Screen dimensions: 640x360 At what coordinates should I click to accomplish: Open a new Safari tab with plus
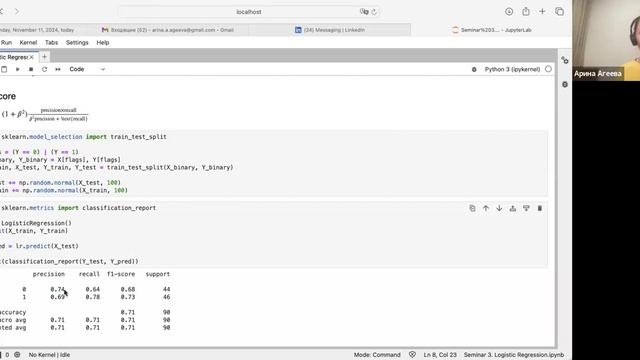[542, 11]
